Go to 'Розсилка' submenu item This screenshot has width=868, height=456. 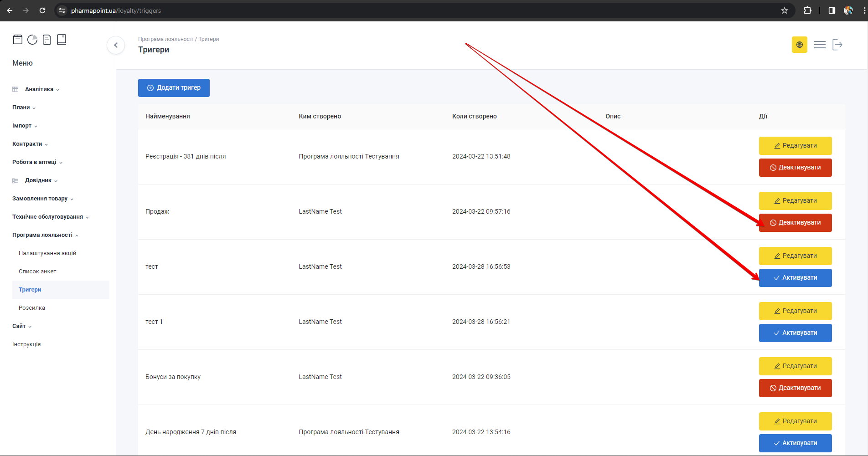pos(32,308)
